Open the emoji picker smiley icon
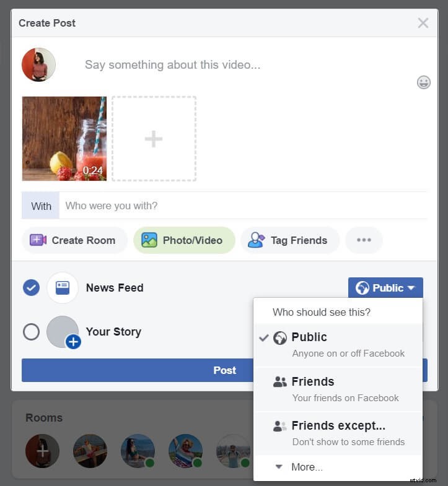This screenshot has height=486, width=448. click(x=423, y=82)
